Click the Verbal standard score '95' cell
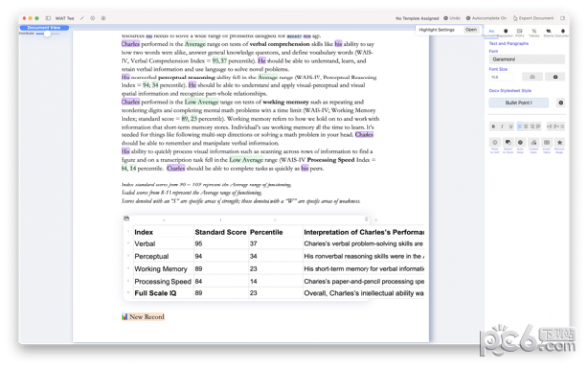The image size is (588, 368). click(x=220, y=244)
